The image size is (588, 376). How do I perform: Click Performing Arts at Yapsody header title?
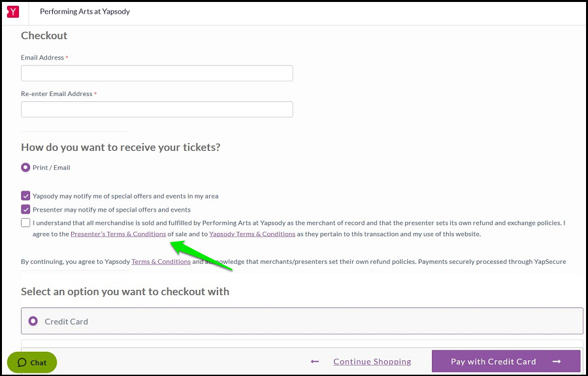pos(85,12)
